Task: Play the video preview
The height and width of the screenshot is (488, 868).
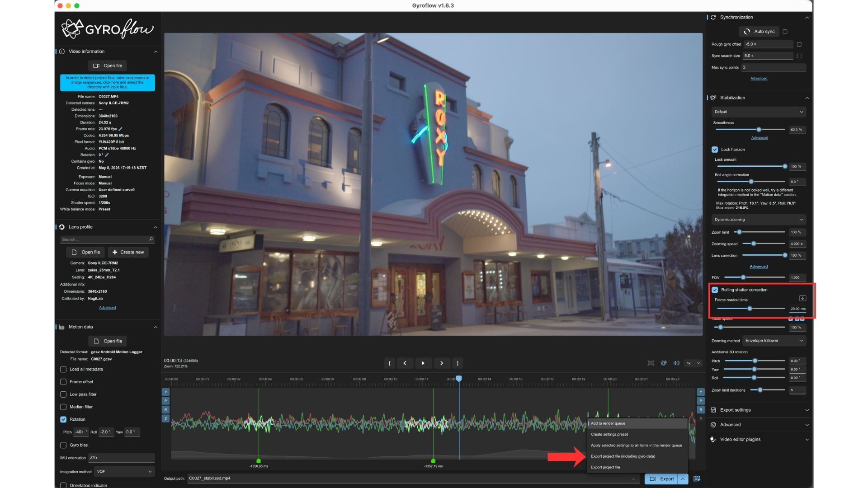Action: pyautogui.click(x=423, y=363)
